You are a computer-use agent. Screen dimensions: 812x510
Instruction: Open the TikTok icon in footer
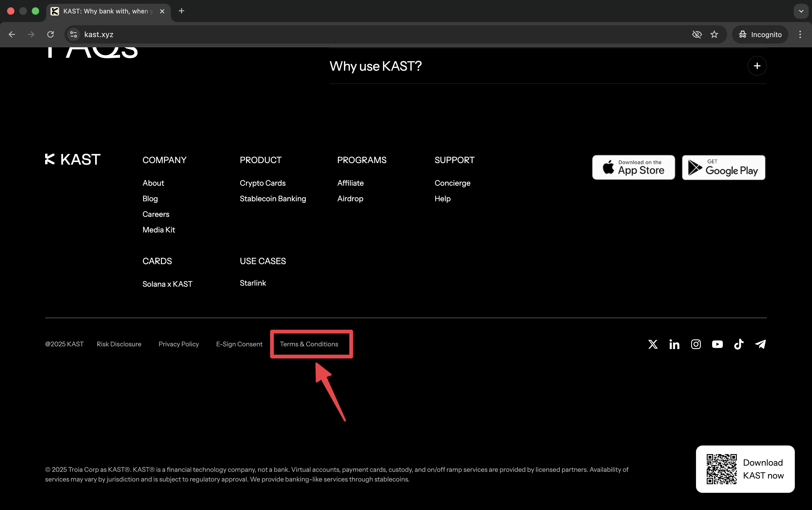point(738,344)
